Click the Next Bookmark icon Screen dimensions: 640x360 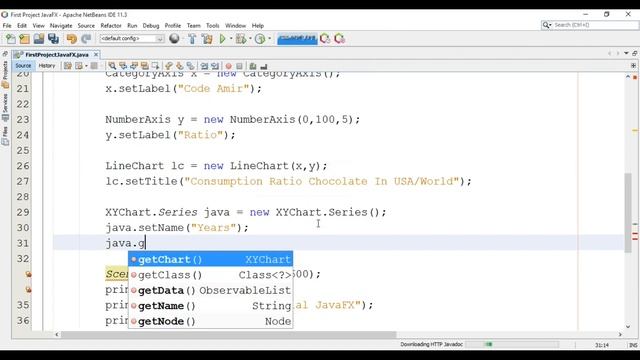coord(180,66)
